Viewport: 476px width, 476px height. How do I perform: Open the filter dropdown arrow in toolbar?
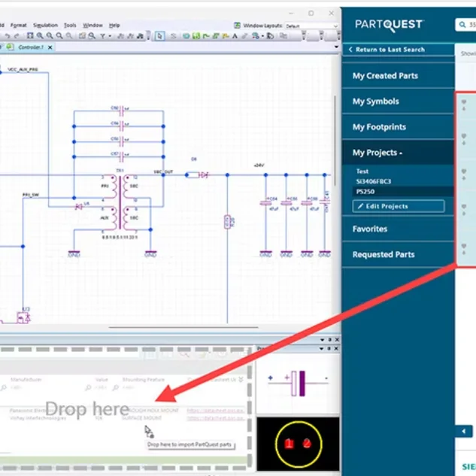110,36
